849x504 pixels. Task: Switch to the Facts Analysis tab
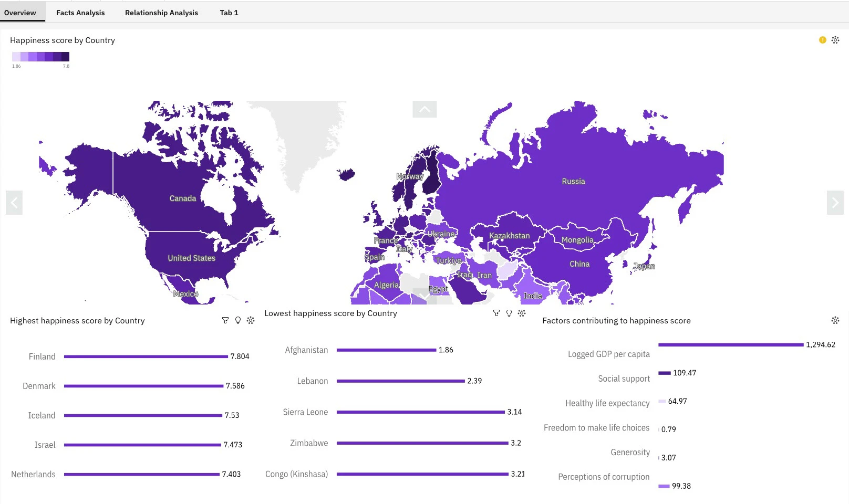click(x=80, y=12)
